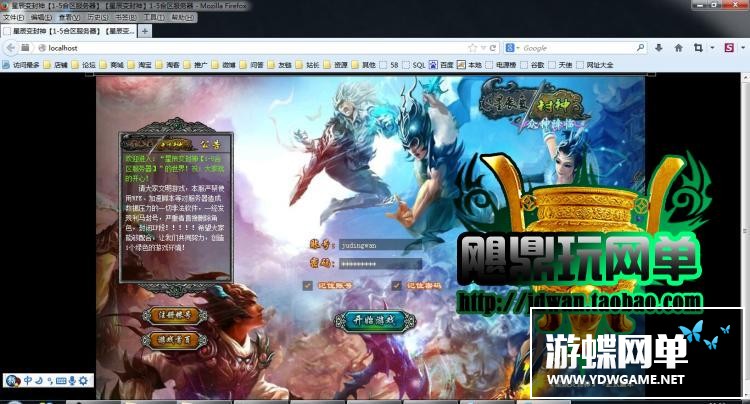Open the 论坛 bookmark folder
750x404 pixels.
(x=84, y=65)
